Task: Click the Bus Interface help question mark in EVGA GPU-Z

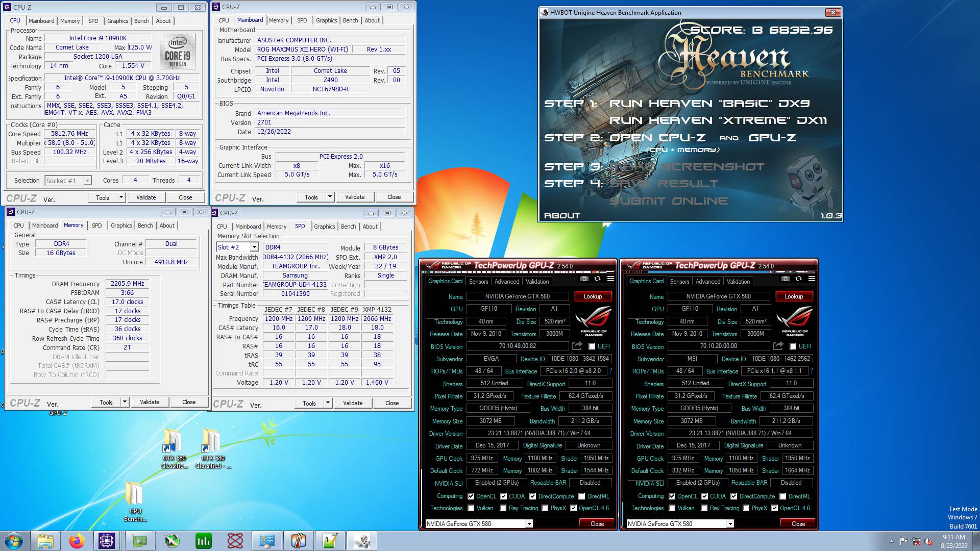Action: coord(611,371)
